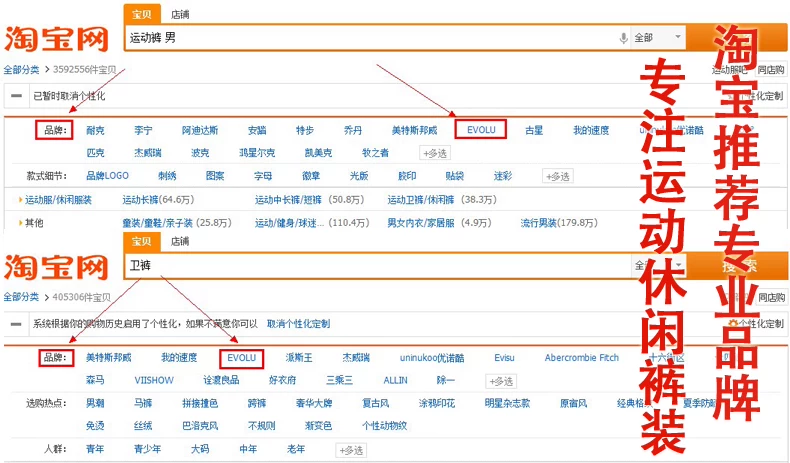The width and height of the screenshot is (790, 463).
Task: Expand the 其他 category arrow
Action: click(x=20, y=223)
